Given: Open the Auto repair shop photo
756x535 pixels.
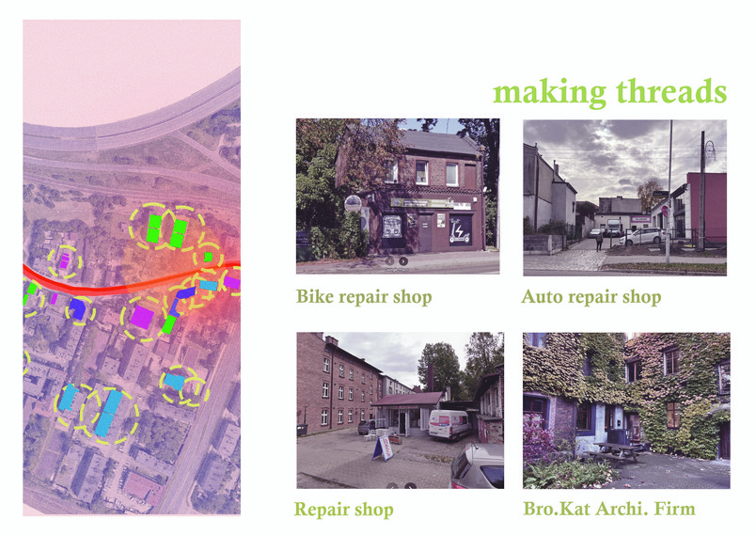Looking at the screenshot, I should (x=625, y=197).
